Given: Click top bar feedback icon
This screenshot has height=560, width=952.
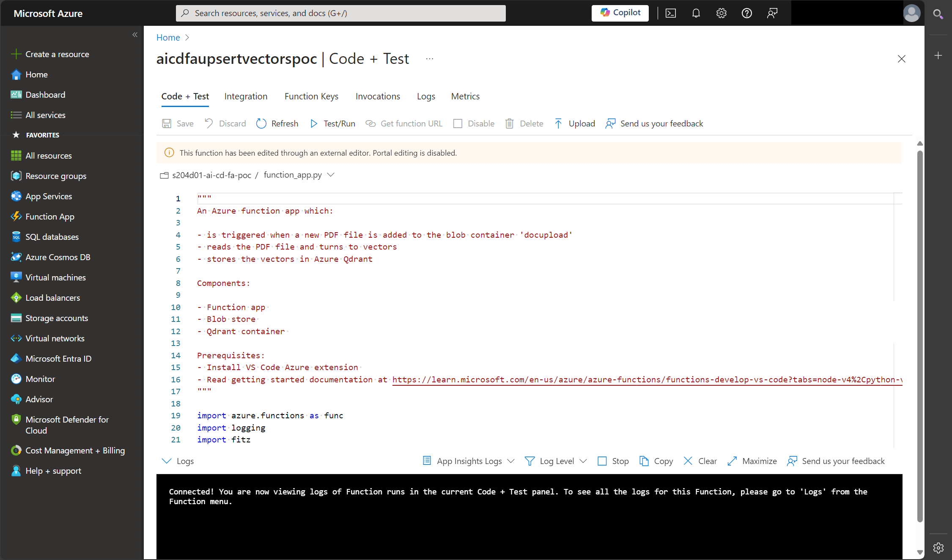Looking at the screenshot, I should pyautogui.click(x=772, y=13).
